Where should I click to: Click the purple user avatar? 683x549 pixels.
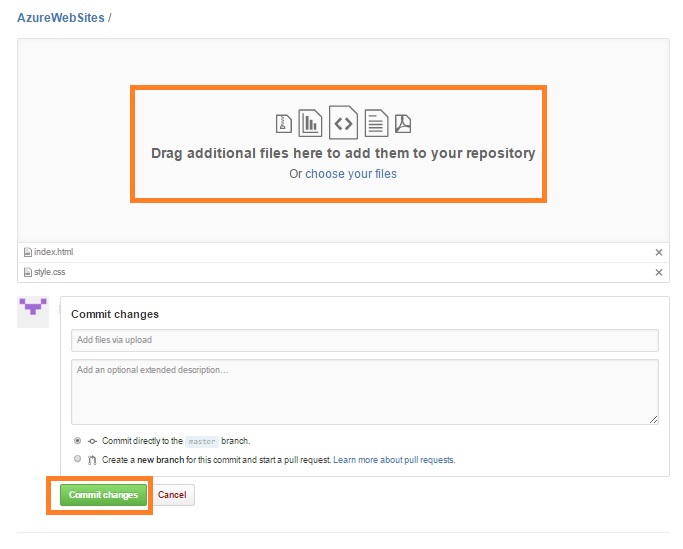[34, 311]
